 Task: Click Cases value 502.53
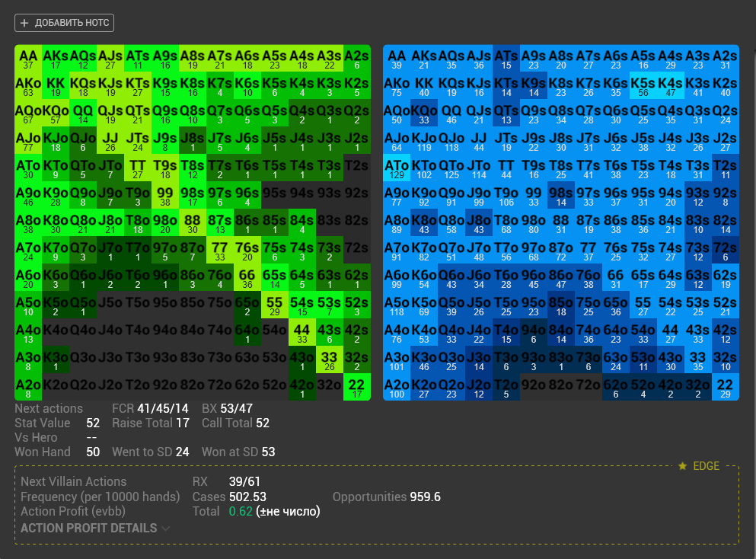coord(248,497)
